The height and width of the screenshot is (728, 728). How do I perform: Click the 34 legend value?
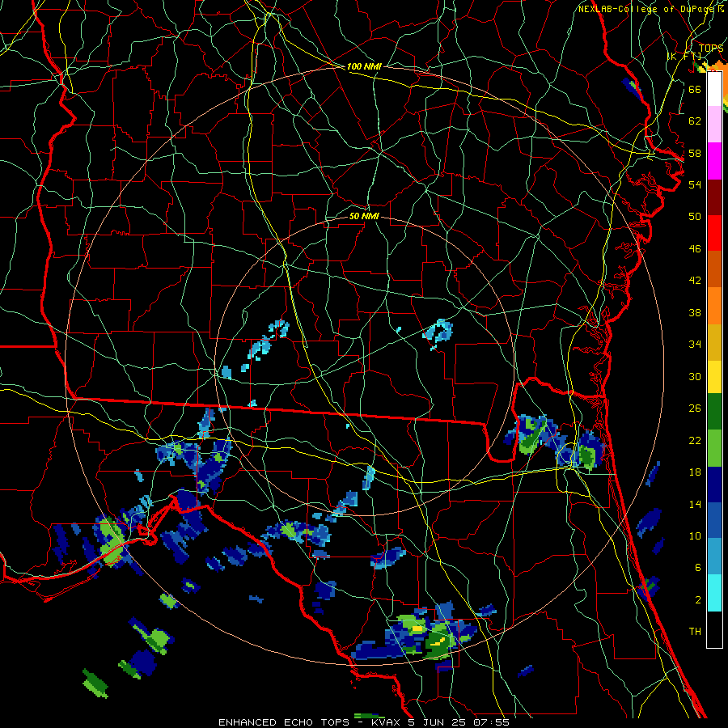tap(695, 345)
